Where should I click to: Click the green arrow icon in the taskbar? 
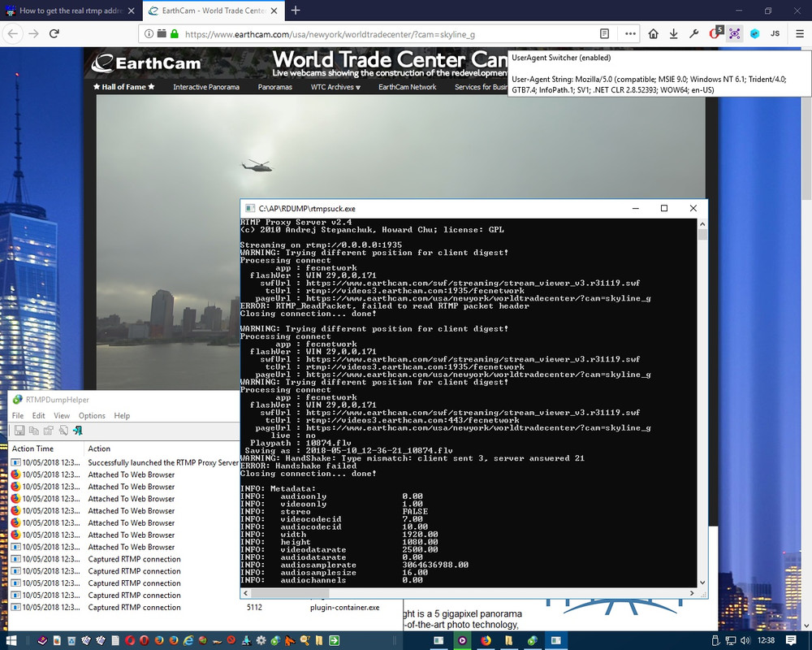[x=334, y=641]
